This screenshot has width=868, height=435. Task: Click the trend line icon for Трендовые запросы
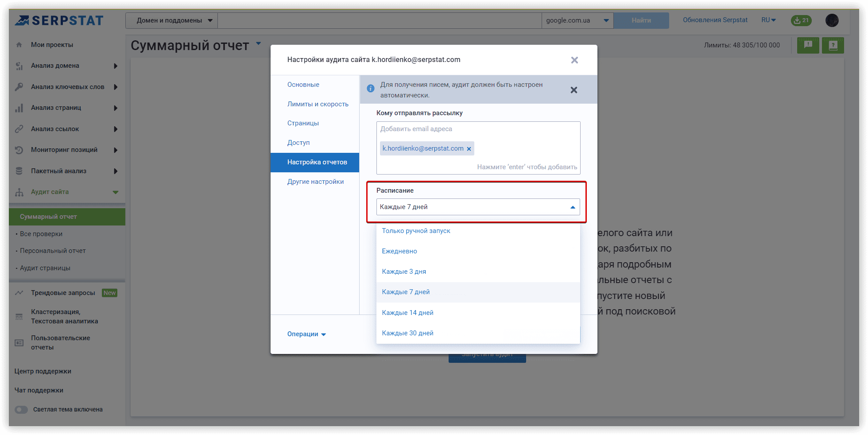[x=19, y=293]
